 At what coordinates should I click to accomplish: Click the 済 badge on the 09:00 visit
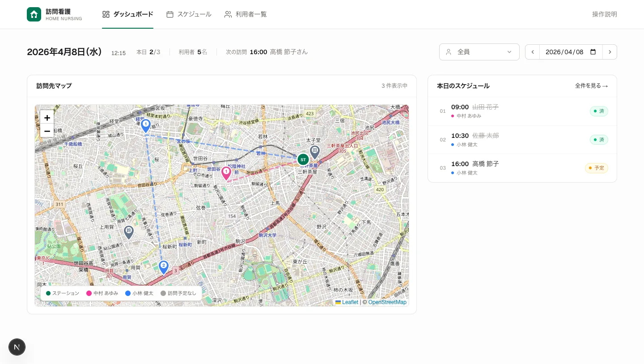click(599, 111)
